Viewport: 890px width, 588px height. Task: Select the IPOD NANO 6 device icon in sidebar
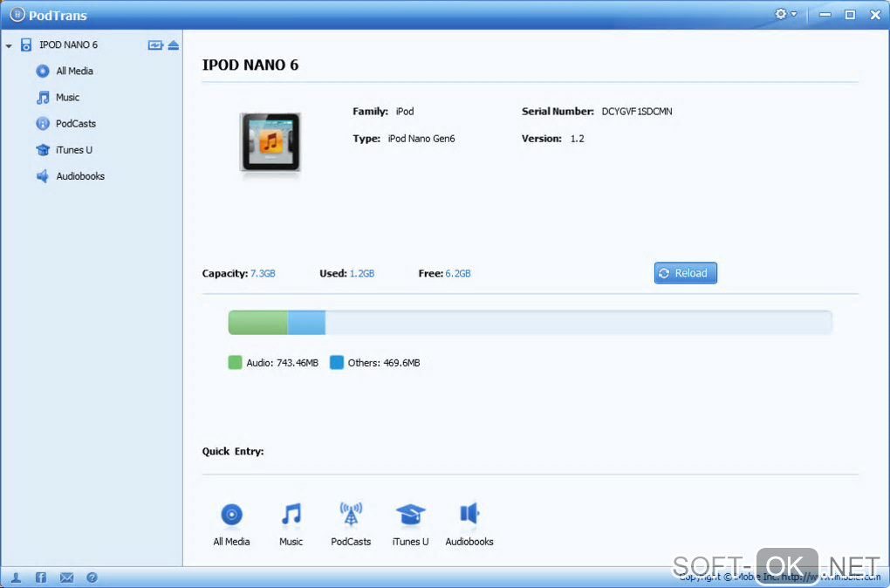coord(26,44)
